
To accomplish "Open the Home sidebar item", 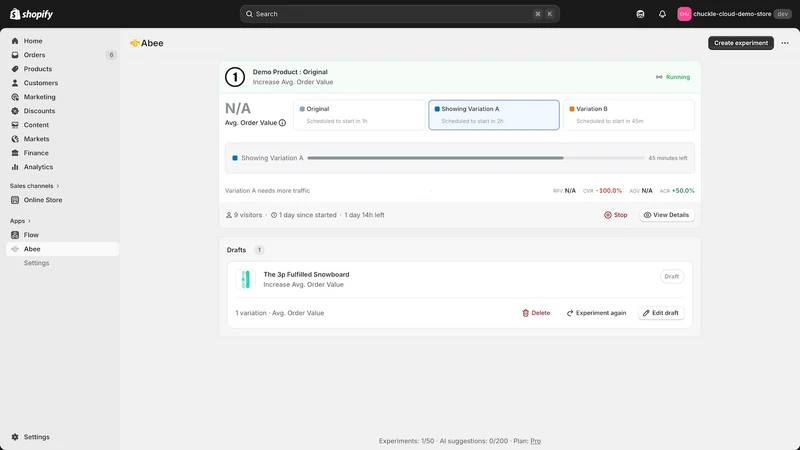I will click(33, 41).
